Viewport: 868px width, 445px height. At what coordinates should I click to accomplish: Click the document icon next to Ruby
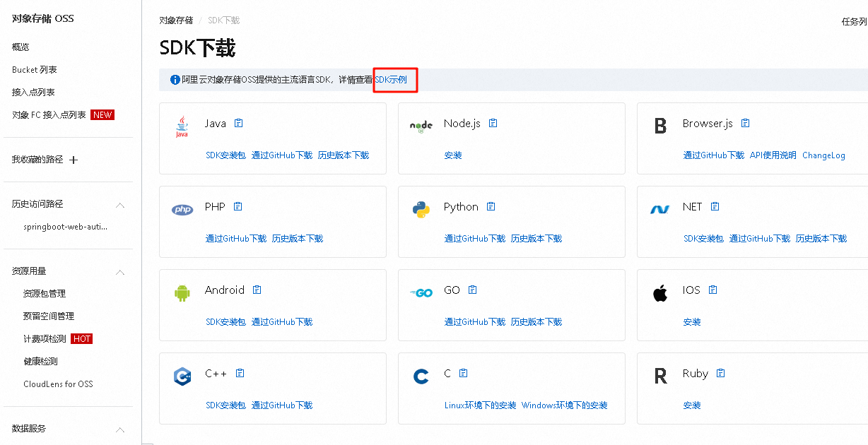pos(721,373)
